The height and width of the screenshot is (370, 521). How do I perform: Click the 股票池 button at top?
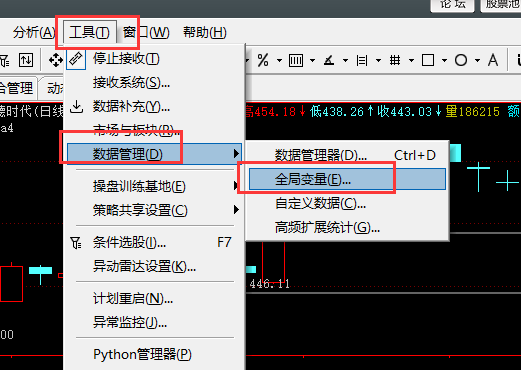(x=501, y=5)
